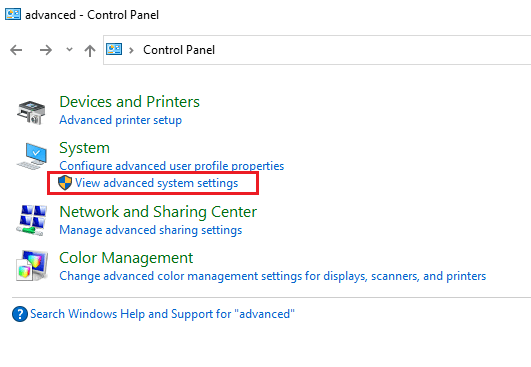Go up one level with Up arrow
The height and width of the screenshot is (367, 531).
click(x=90, y=50)
